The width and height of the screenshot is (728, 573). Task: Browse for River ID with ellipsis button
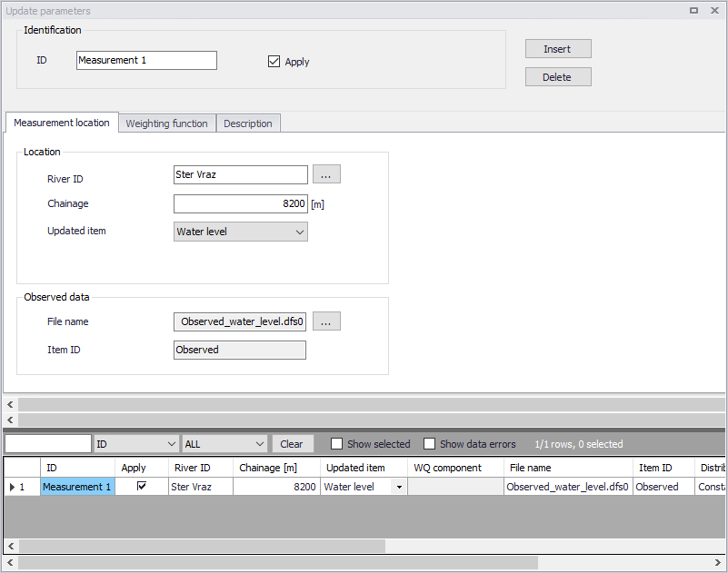click(x=326, y=174)
